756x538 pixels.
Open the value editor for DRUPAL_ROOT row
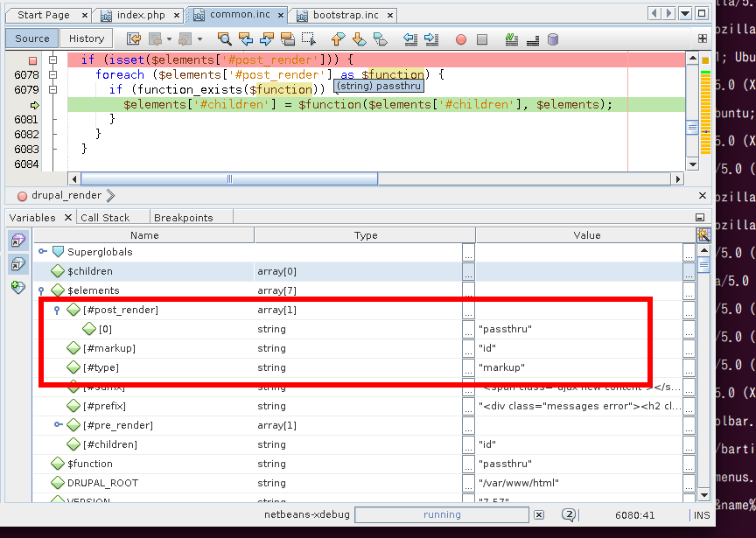point(689,484)
